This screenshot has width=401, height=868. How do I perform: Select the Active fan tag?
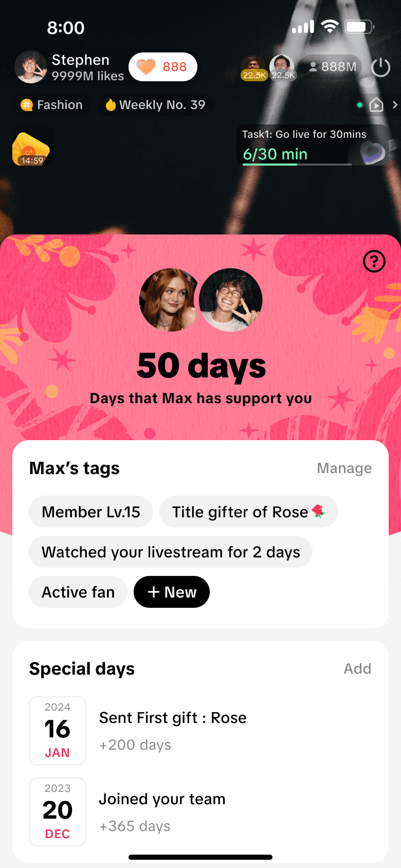[78, 592]
